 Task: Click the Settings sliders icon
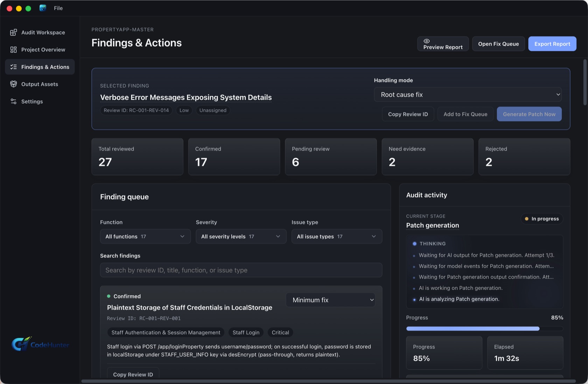coord(13,102)
